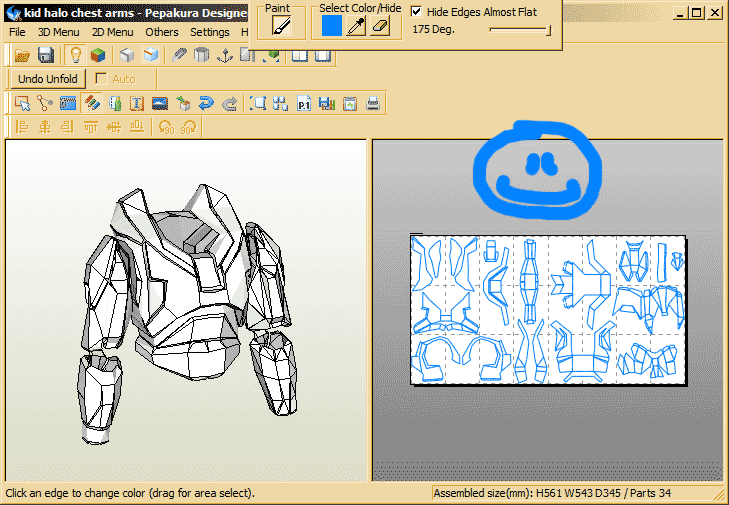Click the Rotate 90 clockwise icon
The width and height of the screenshot is (729, 505).
pos(189,126)
